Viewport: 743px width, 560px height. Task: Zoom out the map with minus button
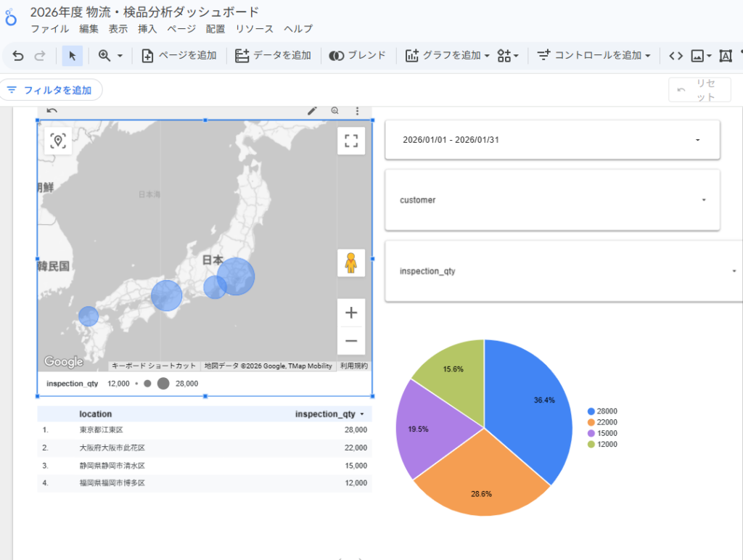351,341
